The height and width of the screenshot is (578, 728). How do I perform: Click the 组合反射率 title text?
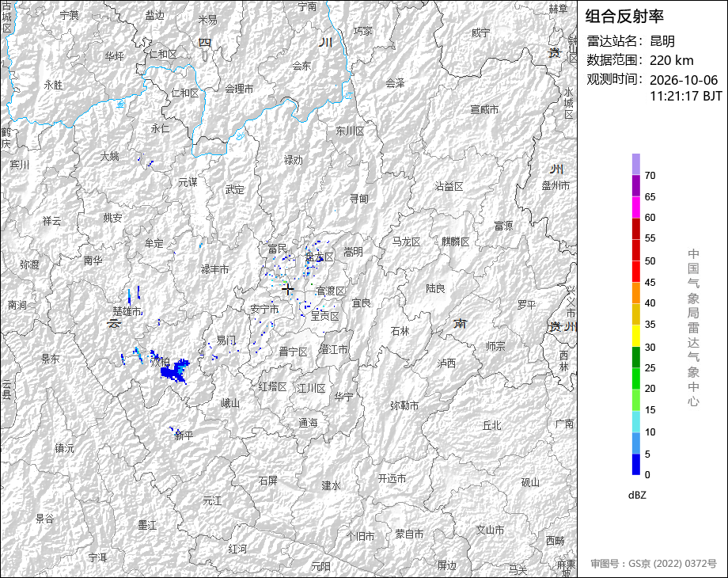pos(624,17)
